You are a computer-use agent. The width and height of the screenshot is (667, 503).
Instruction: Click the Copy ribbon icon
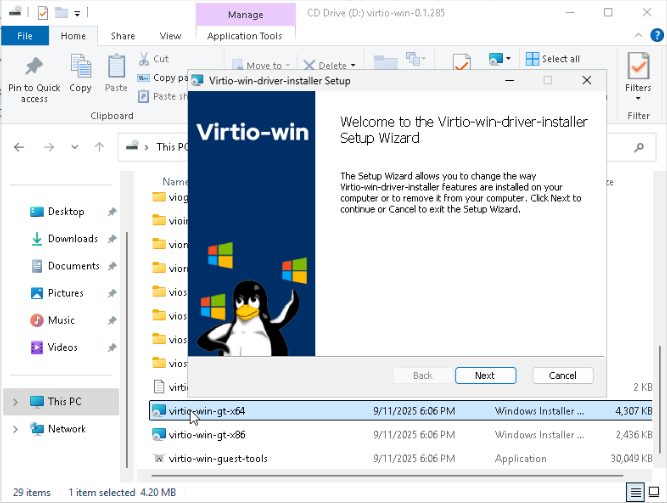pos(80,66)
